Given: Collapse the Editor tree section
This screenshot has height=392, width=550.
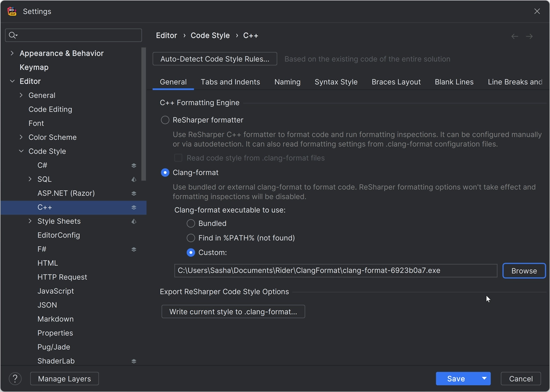Looking at the screenshot, I should (x=12, y=81).
